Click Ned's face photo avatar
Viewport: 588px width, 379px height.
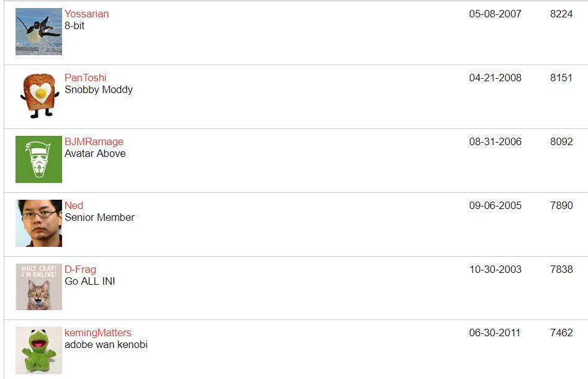click(x=38, y=223)
